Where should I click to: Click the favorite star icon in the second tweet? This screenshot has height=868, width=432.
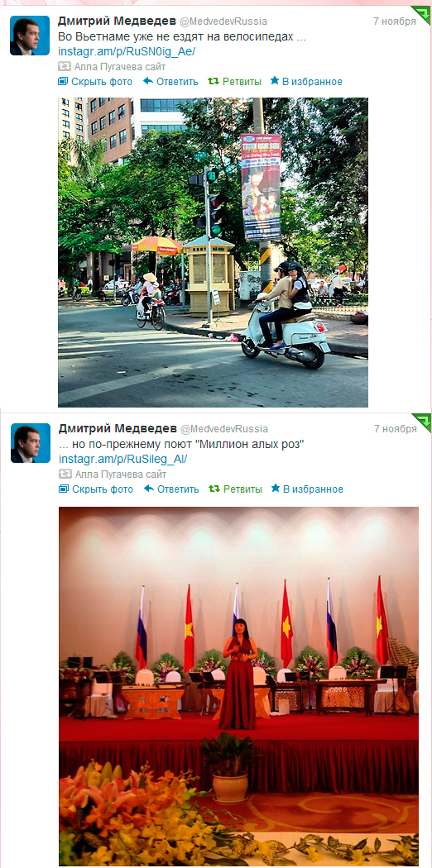pos(276,489)
